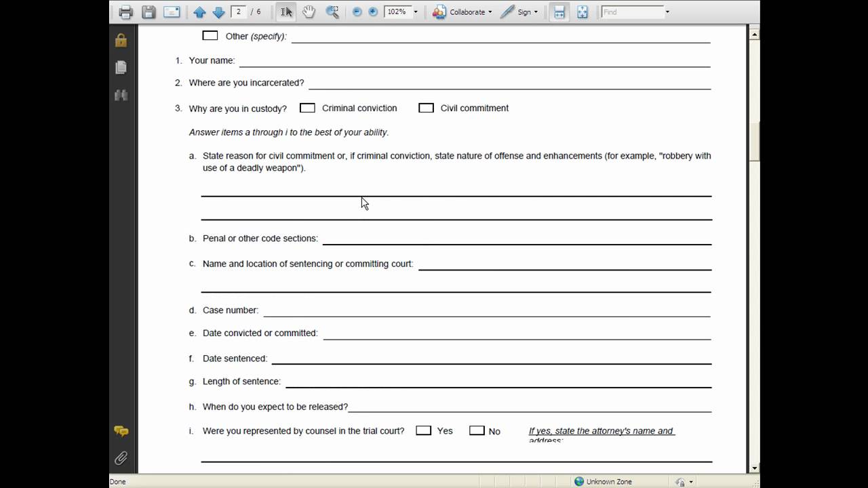Tick the Civil commitment checkbox
Image resolution: width=868 pixels, height=488 pixels.
click(x=426, y=108)
